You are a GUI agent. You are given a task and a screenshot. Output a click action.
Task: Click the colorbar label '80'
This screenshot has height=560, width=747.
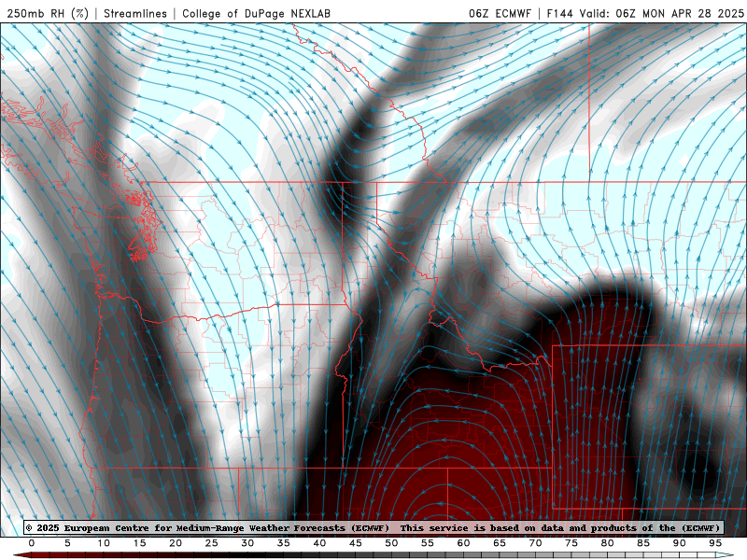click(608, 543)
